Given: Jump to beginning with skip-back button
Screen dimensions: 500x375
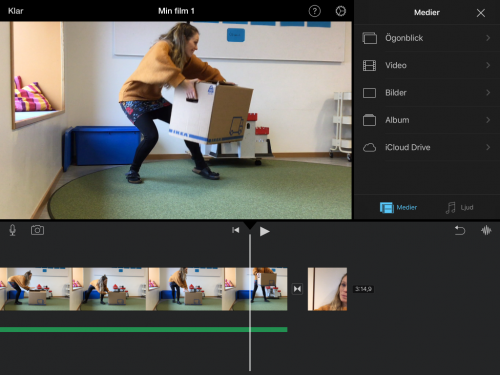Looking at the screenshot, I should point(235,230).
